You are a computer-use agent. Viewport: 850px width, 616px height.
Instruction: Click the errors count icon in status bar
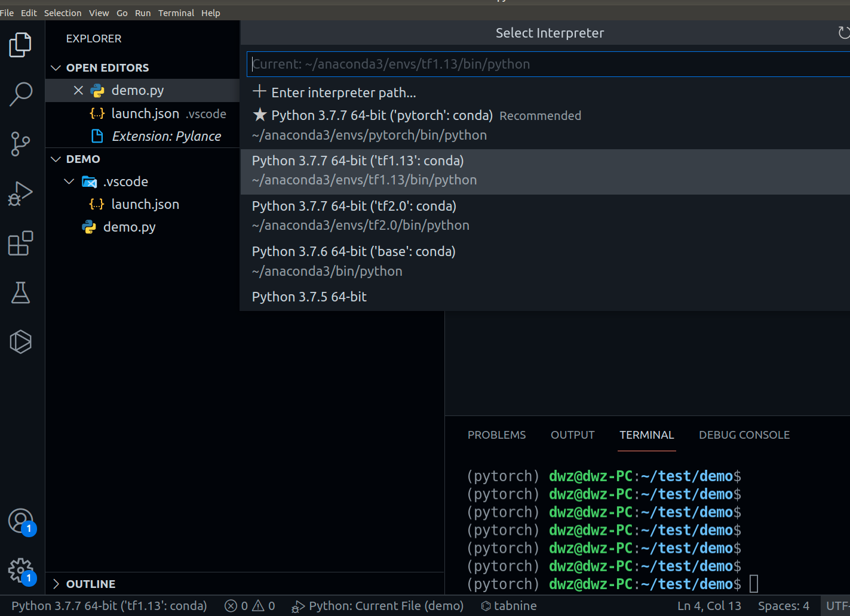(x=231, y=606)
